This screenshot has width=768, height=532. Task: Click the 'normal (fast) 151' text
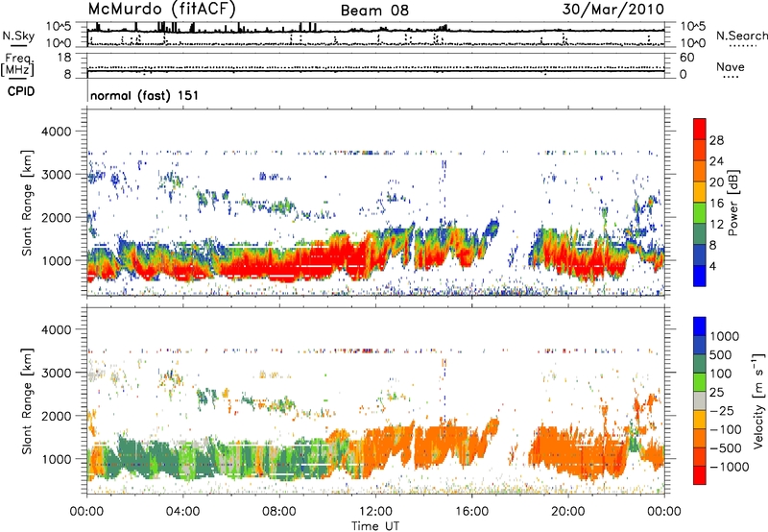tap(145, 95)
